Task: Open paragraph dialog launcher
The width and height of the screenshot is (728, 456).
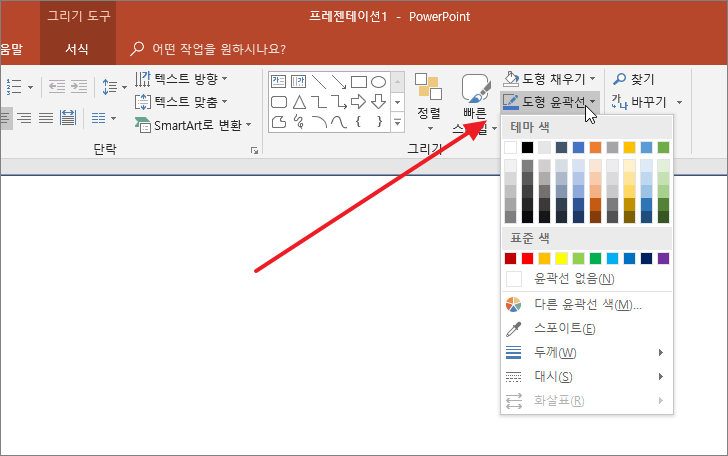Action: 254,150
